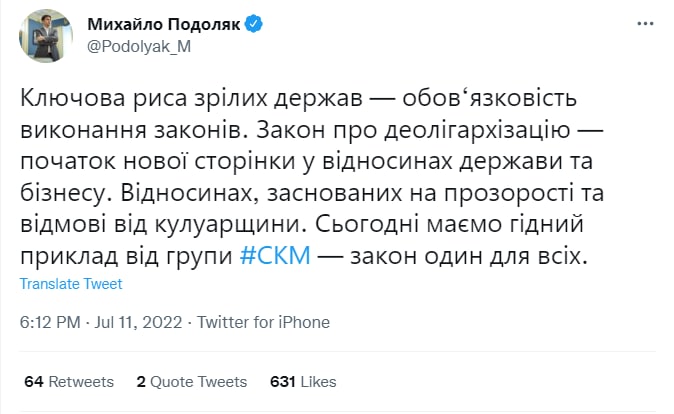The image size is (674, 414).
Task: Click the word Likes
Action: point(319,382)
